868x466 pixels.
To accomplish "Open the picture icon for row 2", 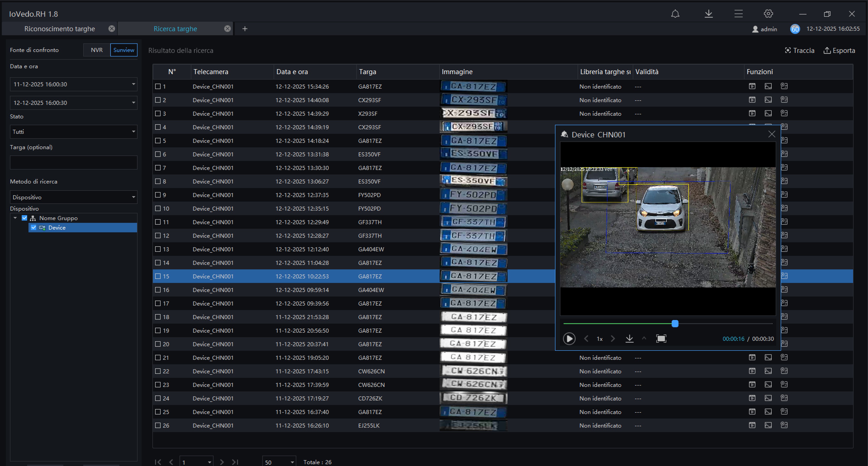I will point(768,100).
